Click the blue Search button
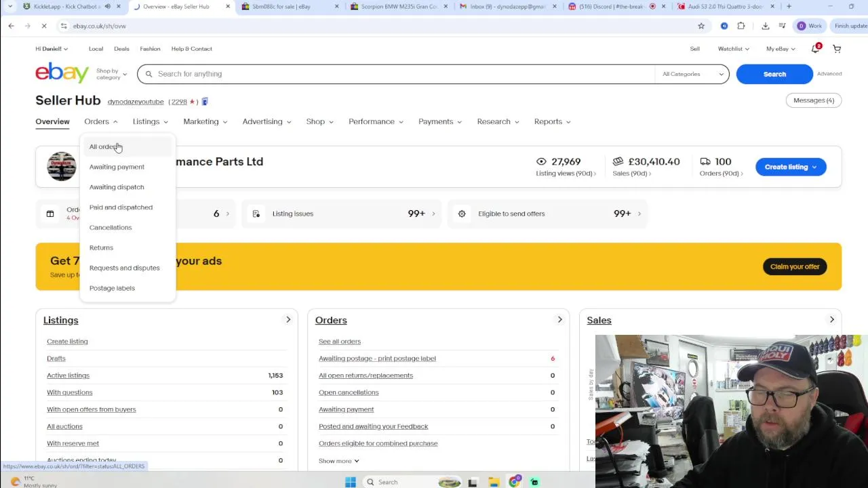Screen dimensions: 868x488 tap(774, 74)
